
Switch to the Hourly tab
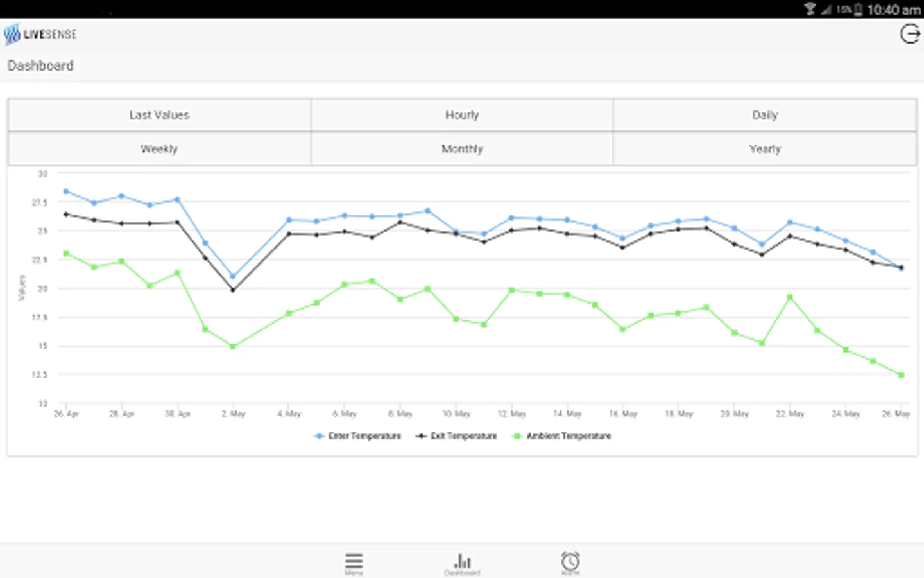[x=462, y=115]
